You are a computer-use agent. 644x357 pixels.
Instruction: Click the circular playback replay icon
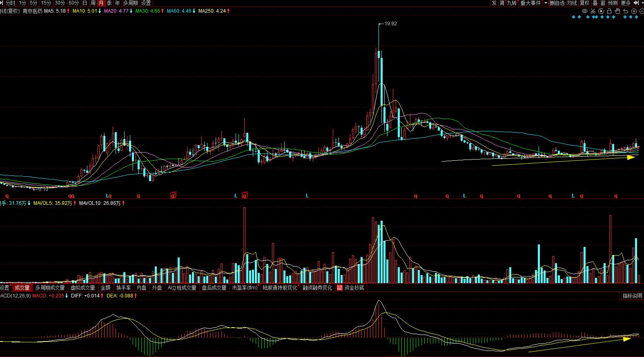point(601,11)
